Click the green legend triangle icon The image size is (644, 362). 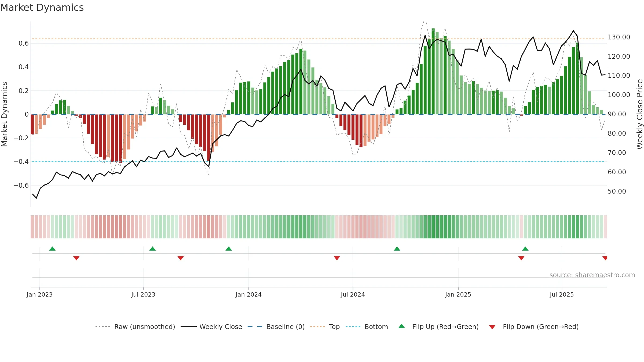click(402, 326)
